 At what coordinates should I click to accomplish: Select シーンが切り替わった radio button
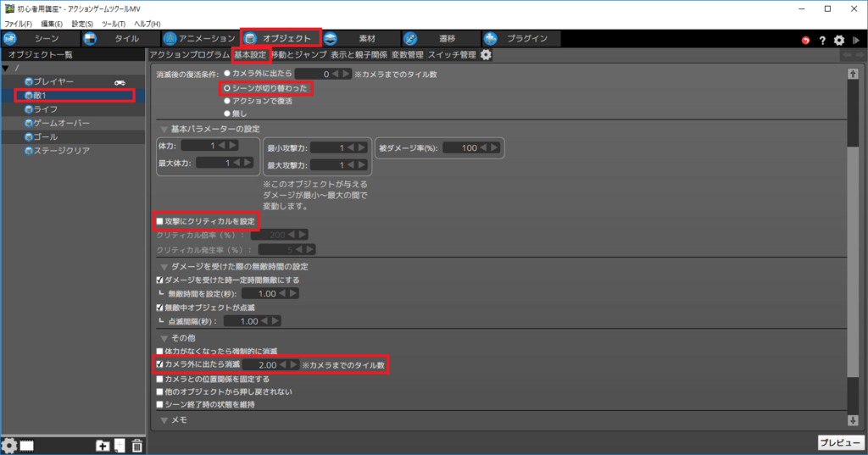click(227, 88)
